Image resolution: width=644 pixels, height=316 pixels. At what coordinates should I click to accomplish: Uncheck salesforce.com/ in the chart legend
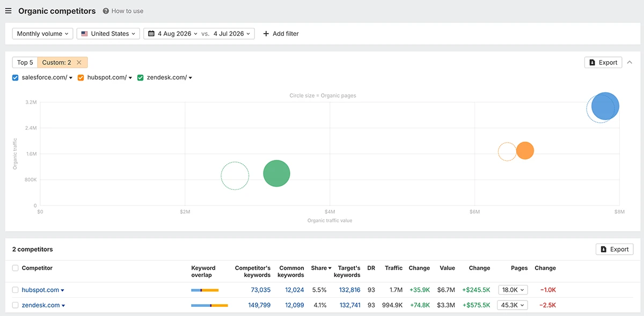click(16, 77)
